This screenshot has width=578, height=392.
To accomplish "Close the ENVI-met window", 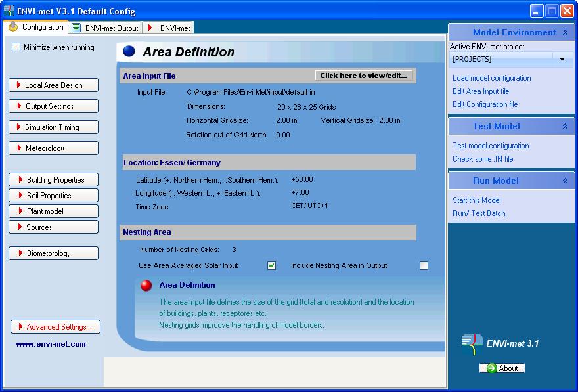I will click(567, 11).
